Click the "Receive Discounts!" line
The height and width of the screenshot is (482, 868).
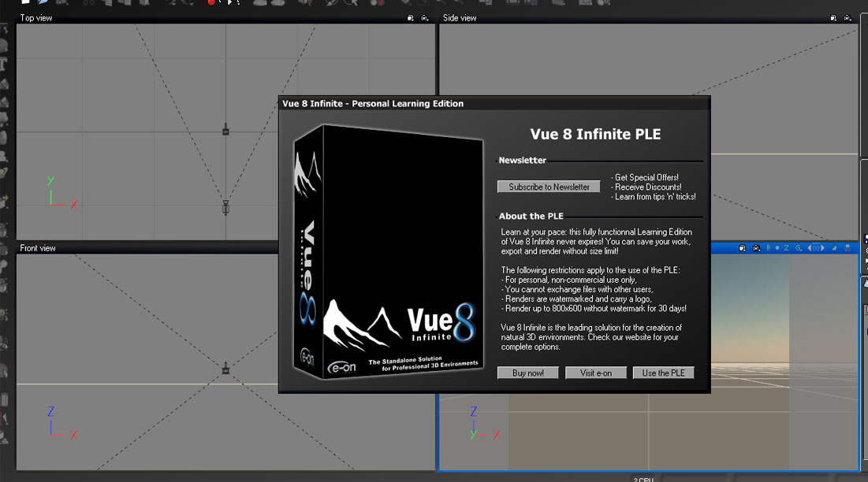click(x=646, y=187)
